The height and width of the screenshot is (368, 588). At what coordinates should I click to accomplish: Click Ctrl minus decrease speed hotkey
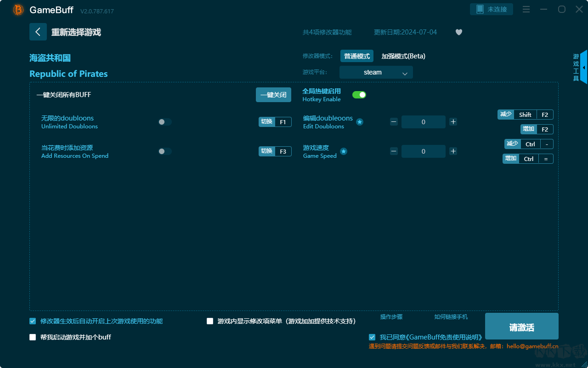tap(529, 144)
